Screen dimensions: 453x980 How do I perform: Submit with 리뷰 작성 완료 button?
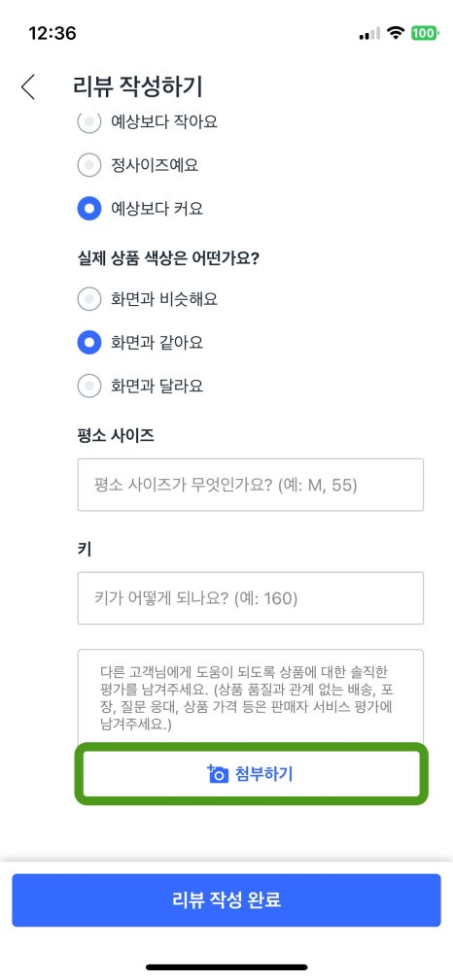click(x=226, y=900)
